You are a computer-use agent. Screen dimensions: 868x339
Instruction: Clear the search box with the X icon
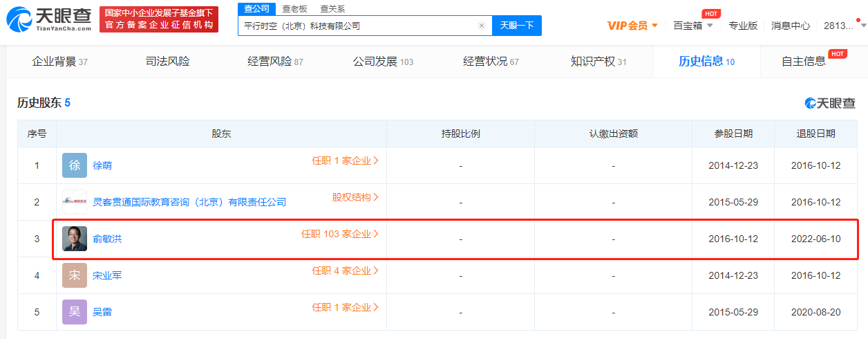pyautogui.click(x=482, y=26)
